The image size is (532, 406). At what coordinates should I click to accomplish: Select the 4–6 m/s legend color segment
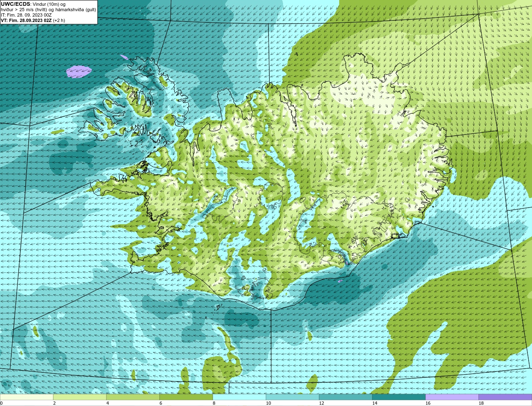133,397
